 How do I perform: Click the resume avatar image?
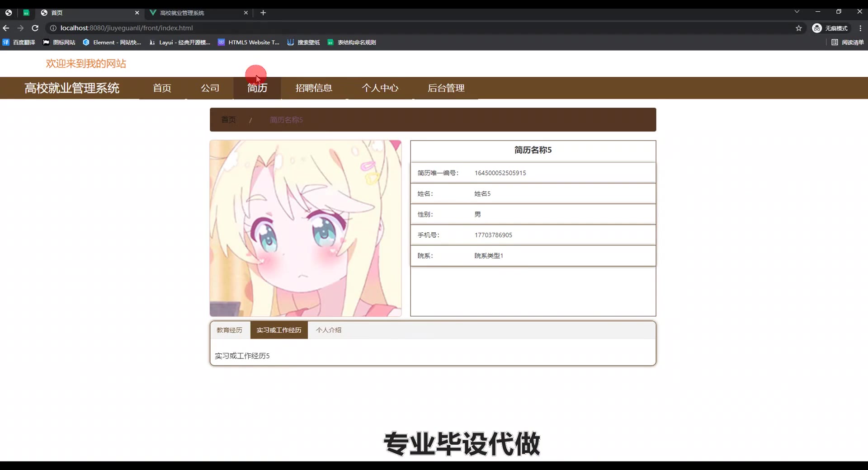[x=306, y=228]
